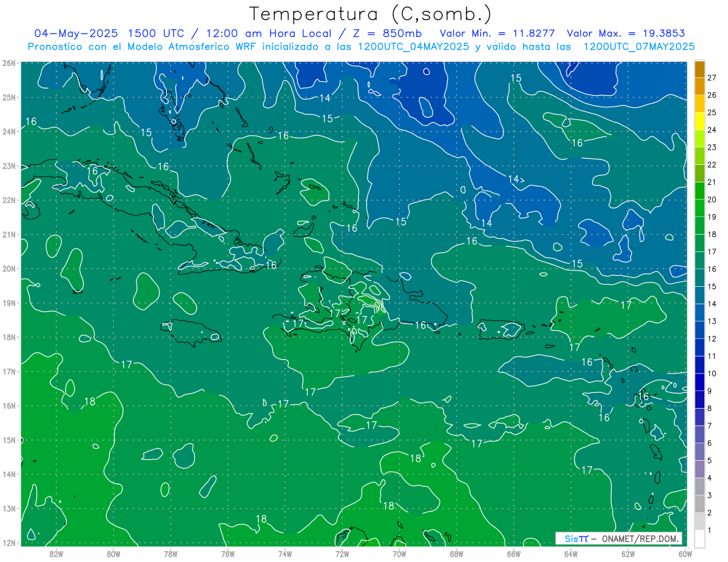Image resolution: width=728 pixels, height=562 pixels.
Task: Click the 20N latitude axis label
Action: 9,269
